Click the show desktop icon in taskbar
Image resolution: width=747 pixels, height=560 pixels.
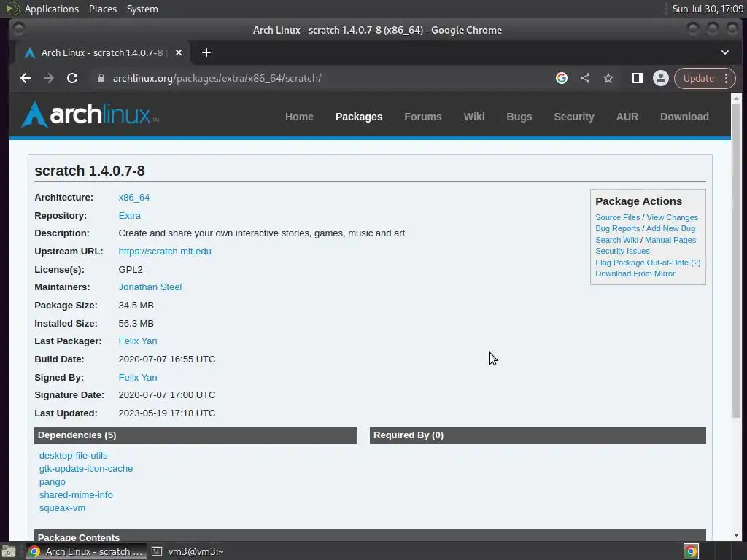[x=9, y=551]
